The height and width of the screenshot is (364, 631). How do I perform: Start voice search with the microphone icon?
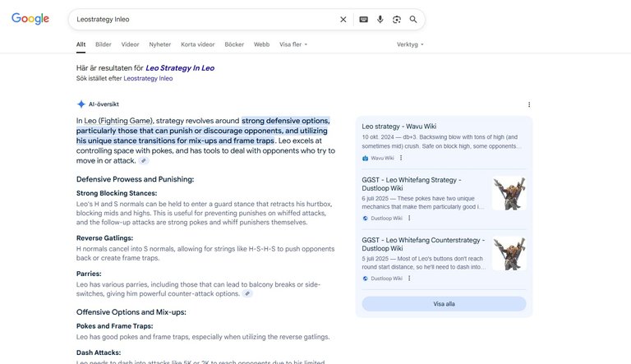380,20
